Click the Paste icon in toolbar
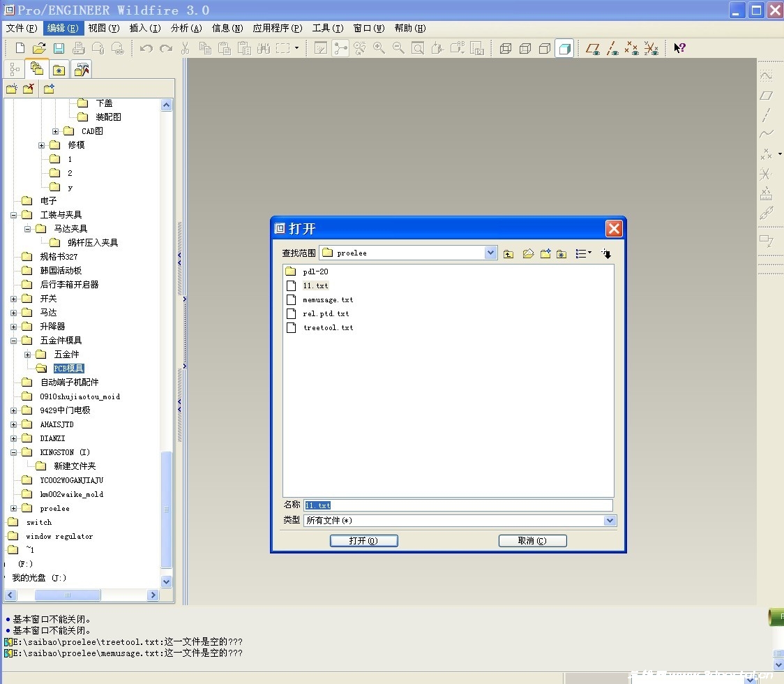784x684 pixels. coord(225,48)
